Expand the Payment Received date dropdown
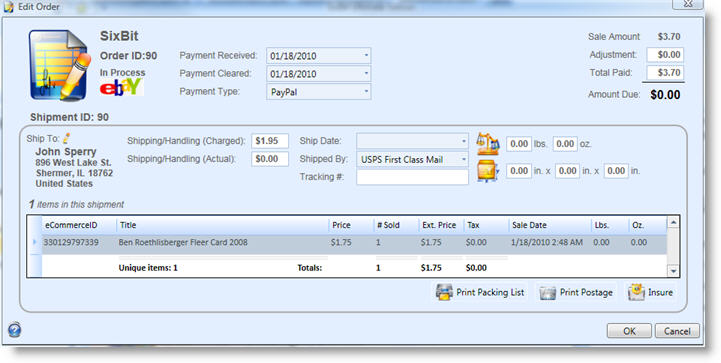Viewport: 721px width, 363px height. (x=366, y=56)
